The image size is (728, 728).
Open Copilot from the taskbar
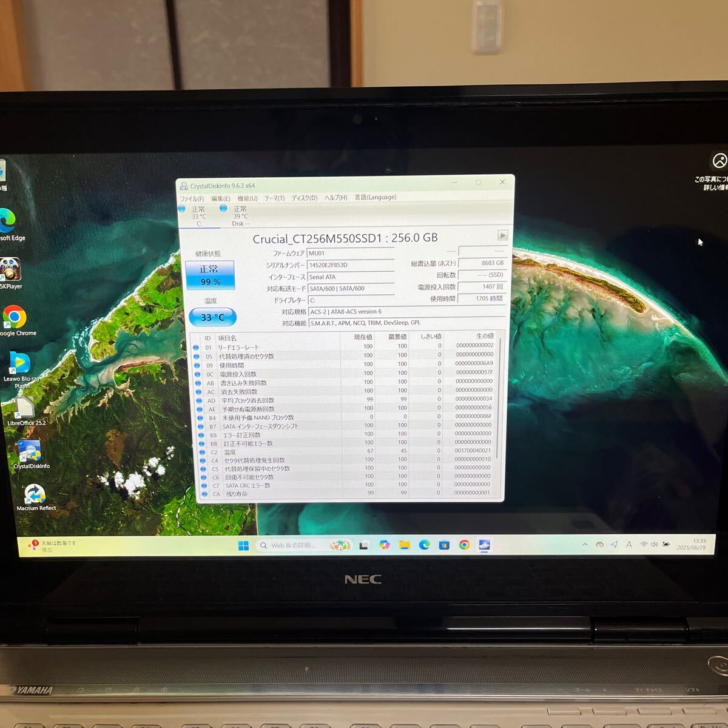click(x=385, y=545)
